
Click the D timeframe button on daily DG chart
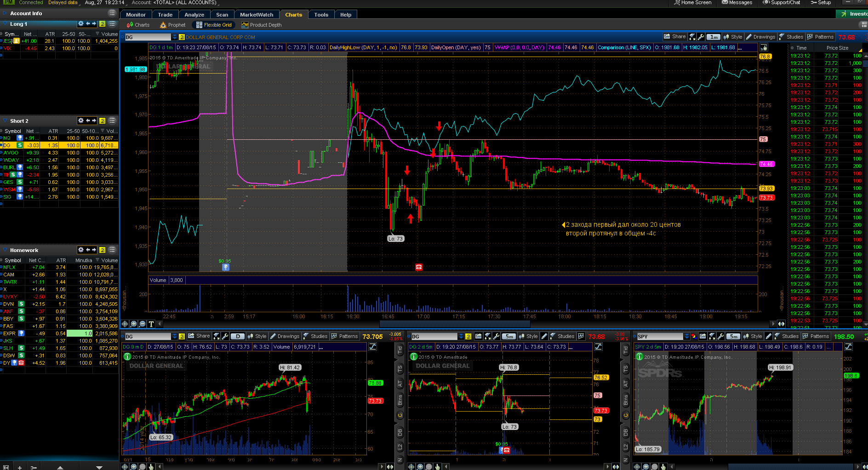pyautogui.click(x=238, y=336)
